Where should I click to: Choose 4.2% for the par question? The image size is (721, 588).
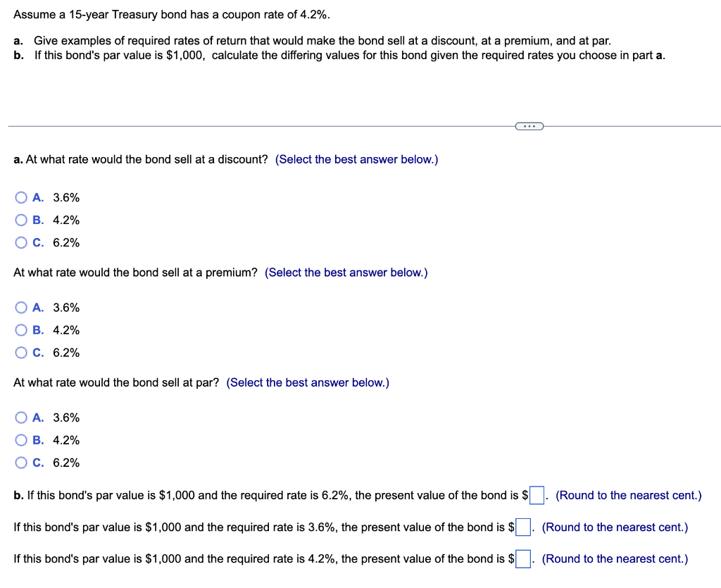21,440
